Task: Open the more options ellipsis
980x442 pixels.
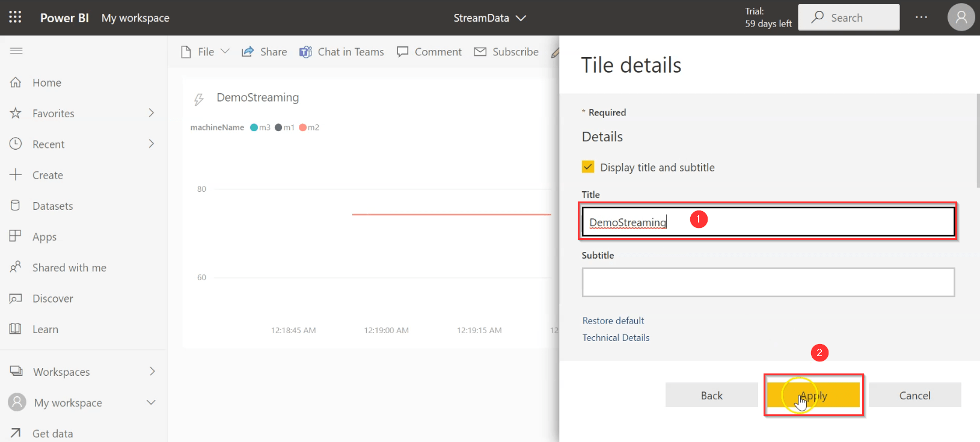Action: [921, 17]
